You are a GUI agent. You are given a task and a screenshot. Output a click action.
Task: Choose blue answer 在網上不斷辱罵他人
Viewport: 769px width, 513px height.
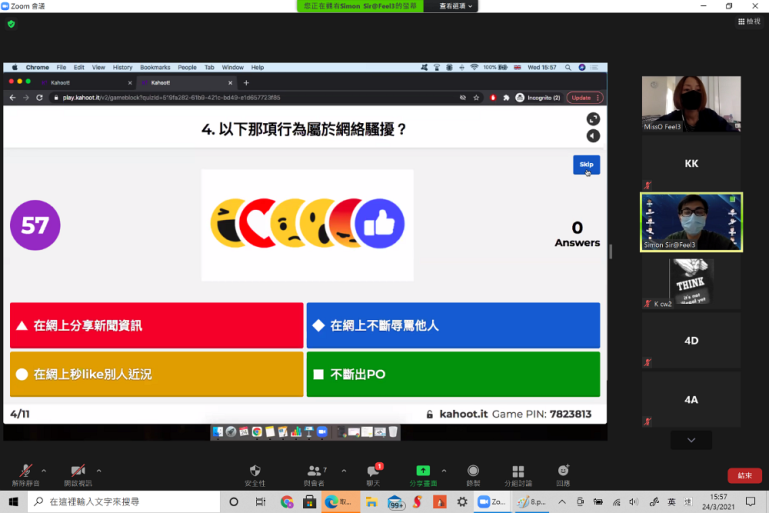(453, 325)
